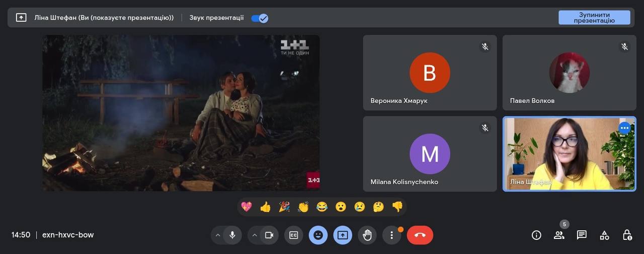Expand audio settings chevron beside microphone
The width and height of the screenshot is (644, 254).
click(218, 235)
